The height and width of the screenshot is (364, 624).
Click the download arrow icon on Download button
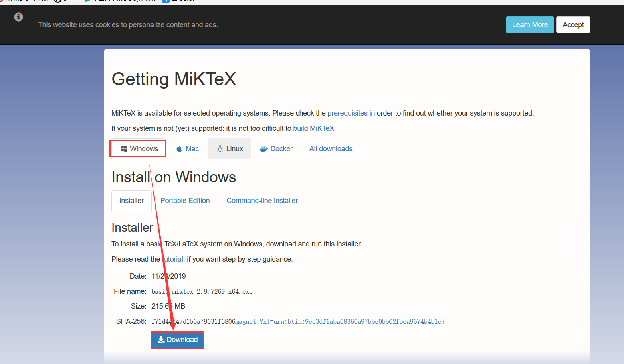click(x=161, y=339)
